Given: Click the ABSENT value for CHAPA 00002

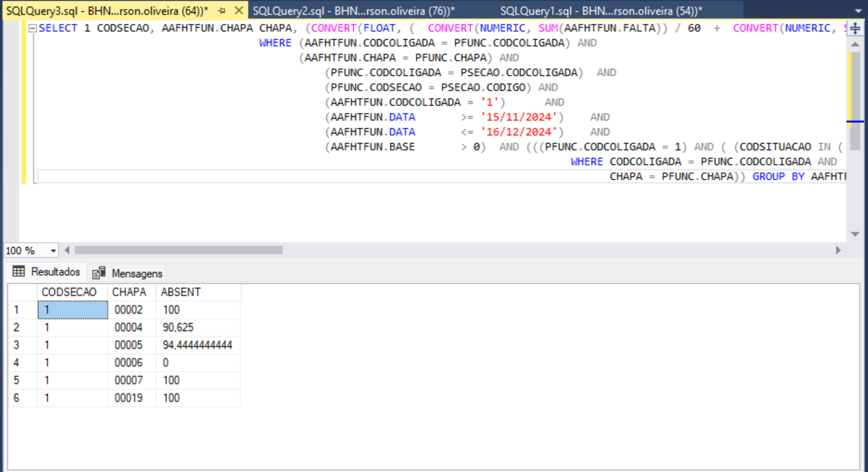Looking at the screenshot, I should [x=197, y=310].
